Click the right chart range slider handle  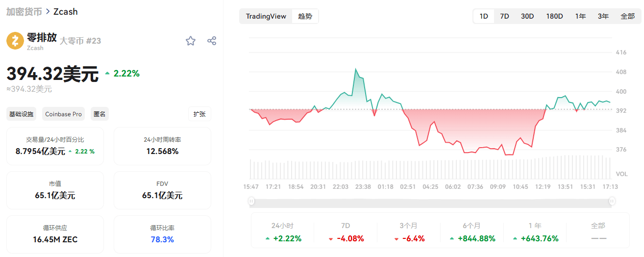point(612,201)
